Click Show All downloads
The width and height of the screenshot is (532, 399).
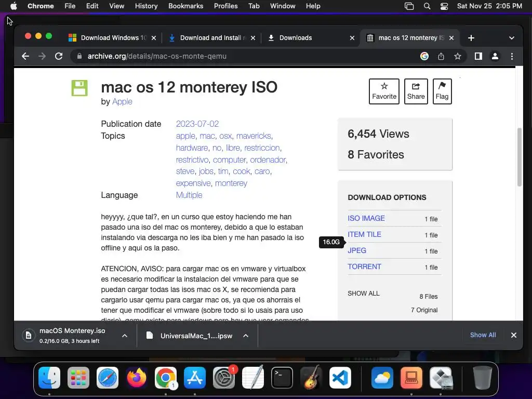pos(483,335)
